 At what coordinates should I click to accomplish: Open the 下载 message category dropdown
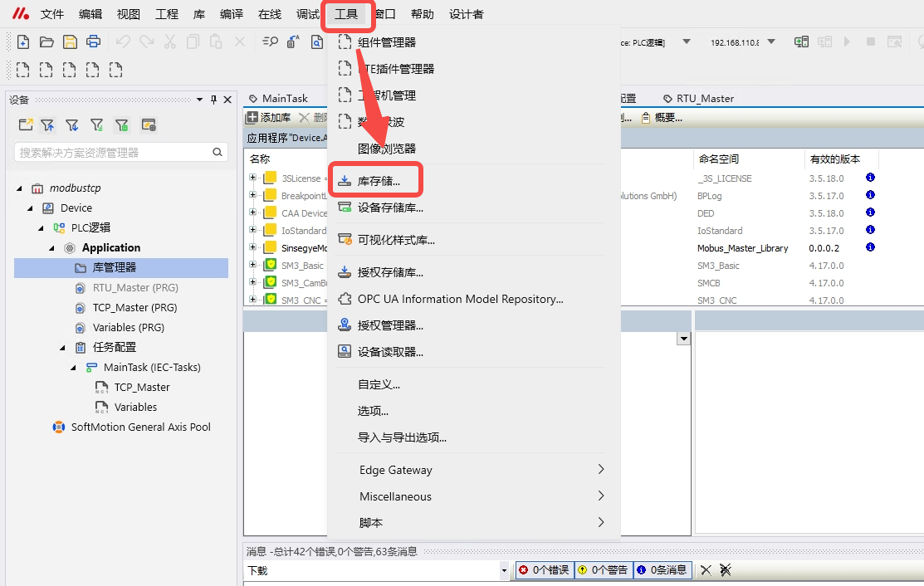coord(504,570)
